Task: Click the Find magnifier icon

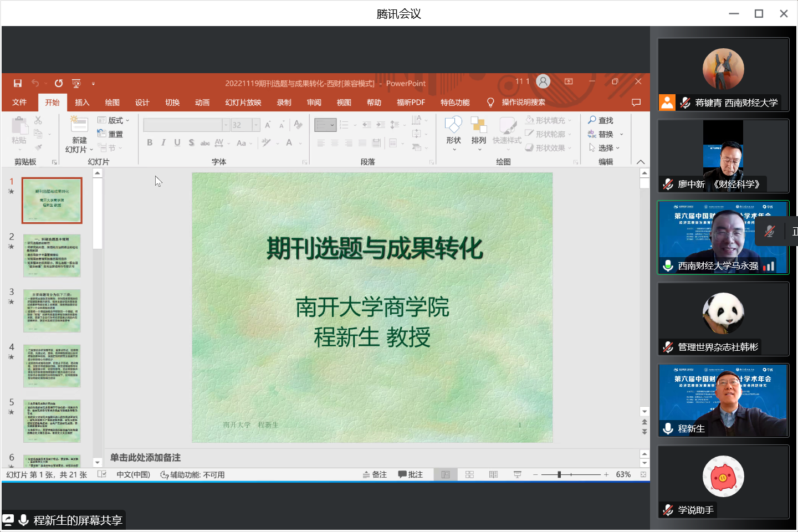Action: point(592,120)
